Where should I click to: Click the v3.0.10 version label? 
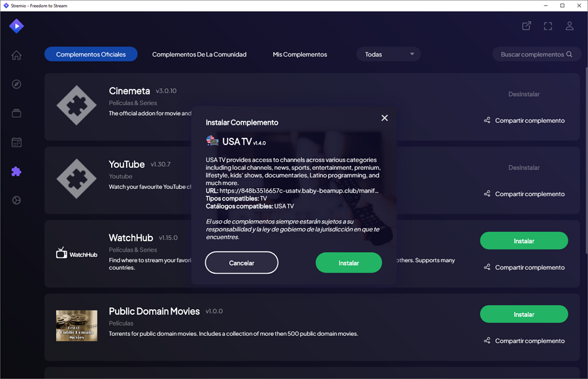(x=166, y=91)
